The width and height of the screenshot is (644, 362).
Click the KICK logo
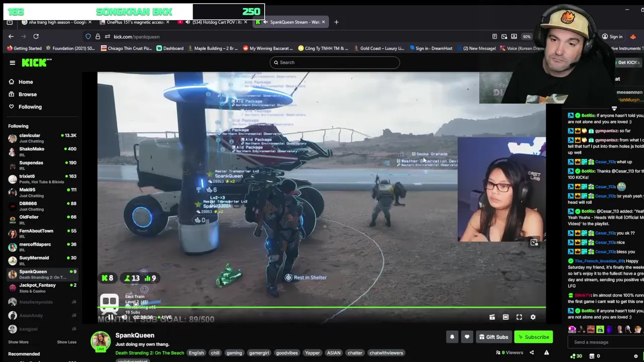37,62
